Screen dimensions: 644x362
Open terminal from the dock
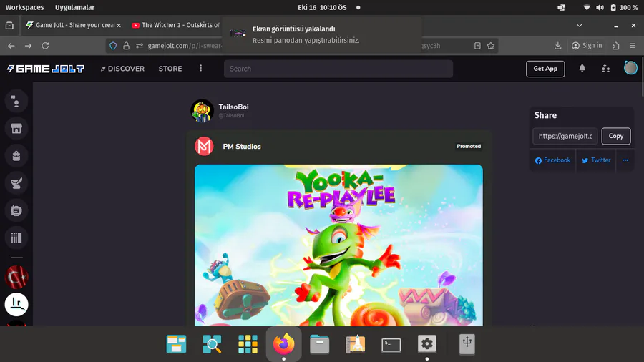coord(391,344)
